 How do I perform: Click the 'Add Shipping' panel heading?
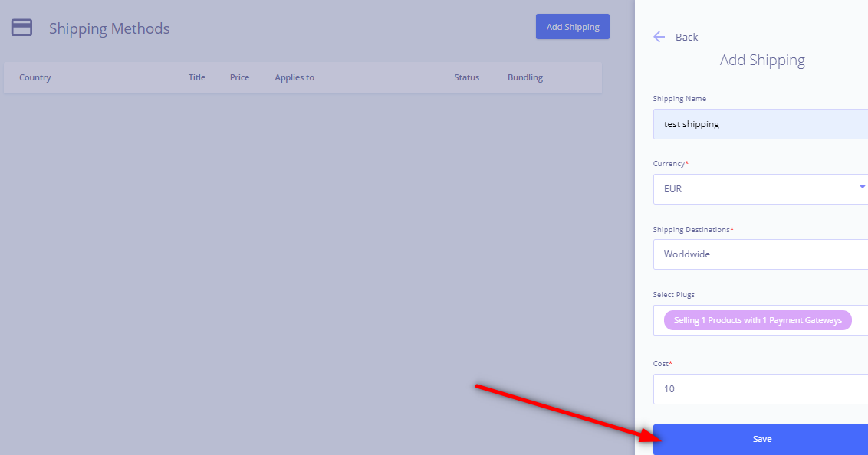762,60
